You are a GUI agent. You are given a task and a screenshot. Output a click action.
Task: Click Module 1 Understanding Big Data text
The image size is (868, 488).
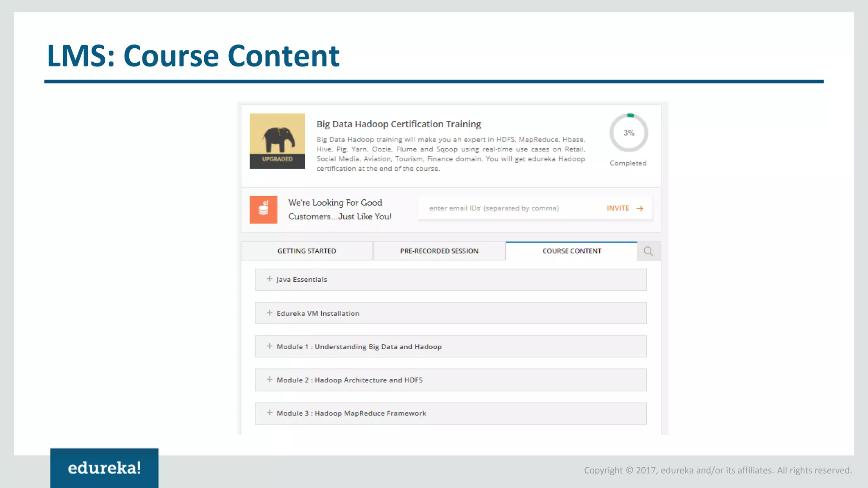(359, 347)
